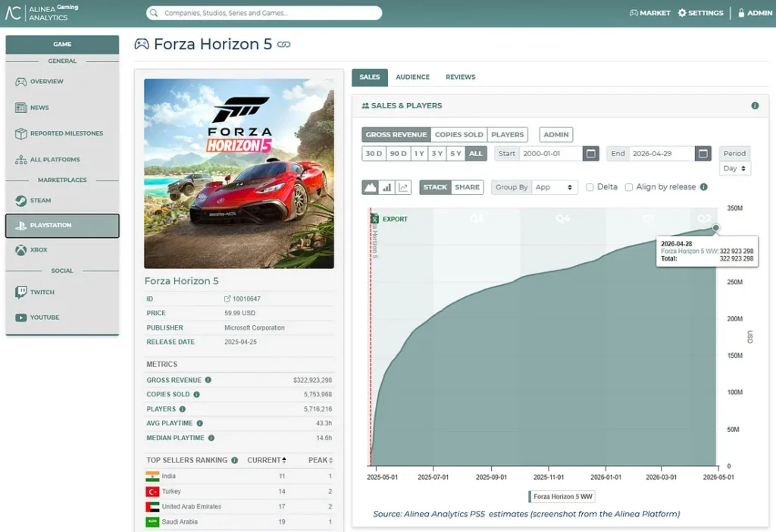Switch to area chart view
This screenshot has width=776, height=532.
(370, 187)
